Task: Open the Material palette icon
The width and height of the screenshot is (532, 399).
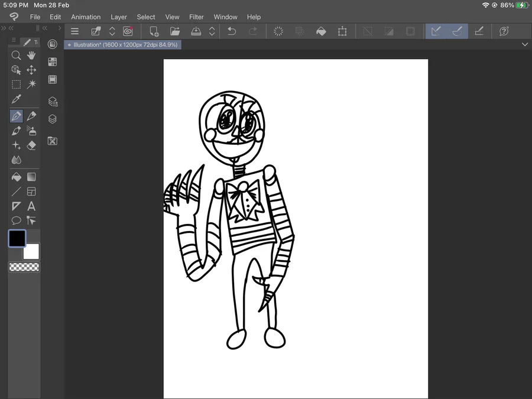Action: pyautogui.click(x=52, y=141)
